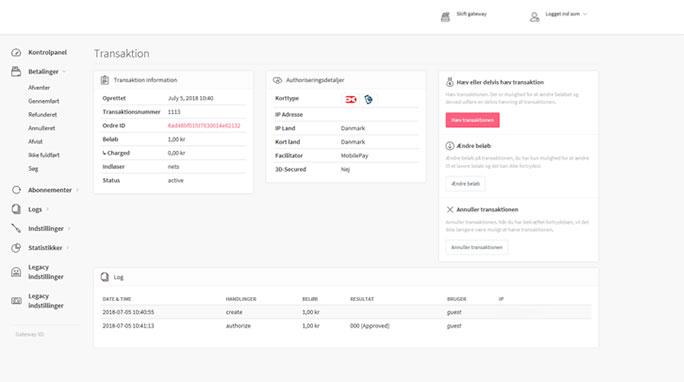Collapse the Betalinger submenu arrow
684x382 pixels.
pyautogui.click(x=64, y=72)
